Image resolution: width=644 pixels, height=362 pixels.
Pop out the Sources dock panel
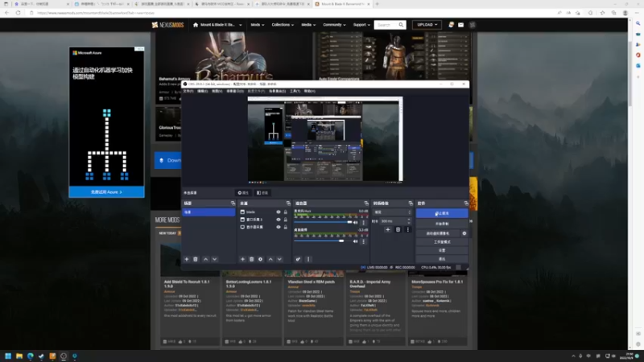coord(288,204)
